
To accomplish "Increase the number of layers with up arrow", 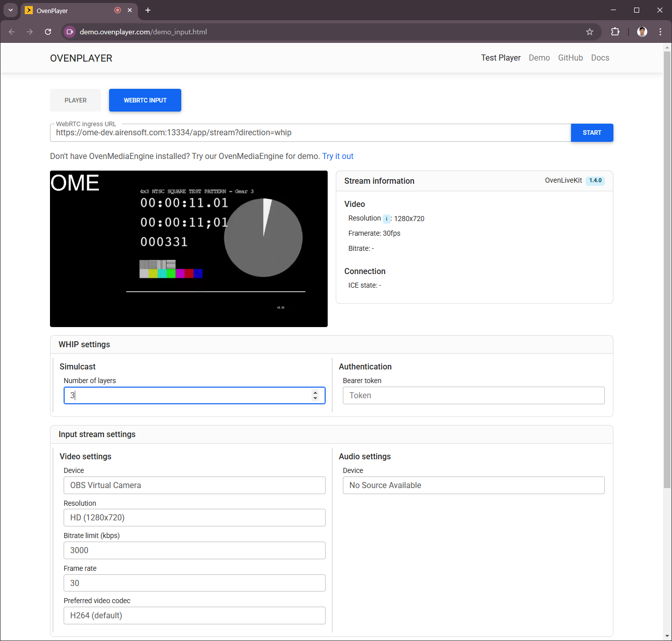I will 316,393.
